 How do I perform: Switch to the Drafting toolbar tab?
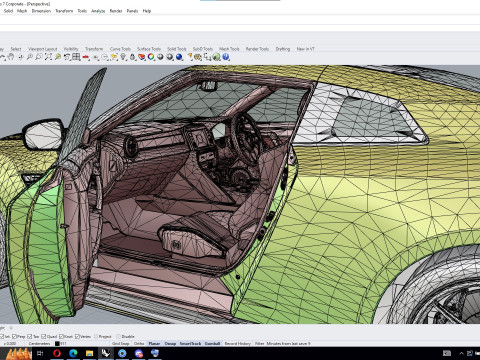pyautogui.click(x=283, y=49)
